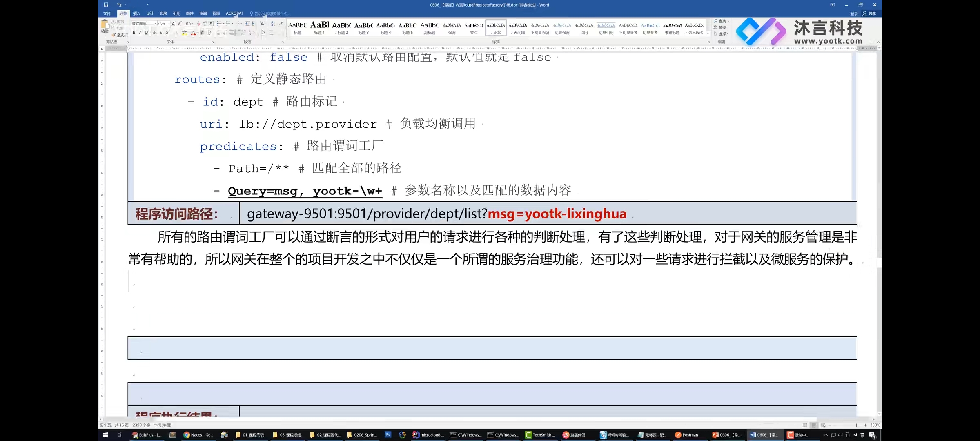Click the 格式刷 format painter
This screenshot has width=980, height=441.
(x=120, y=35)
